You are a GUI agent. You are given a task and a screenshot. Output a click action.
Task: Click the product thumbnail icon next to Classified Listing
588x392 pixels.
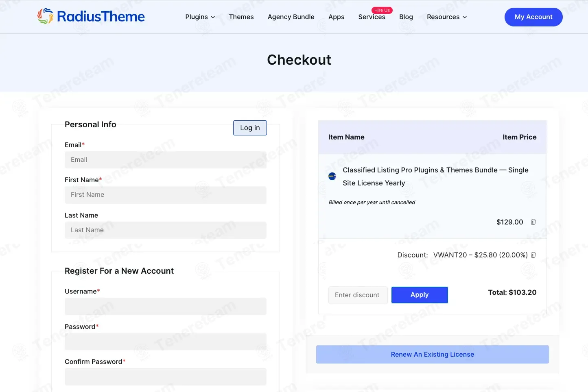tap(332, 176)
